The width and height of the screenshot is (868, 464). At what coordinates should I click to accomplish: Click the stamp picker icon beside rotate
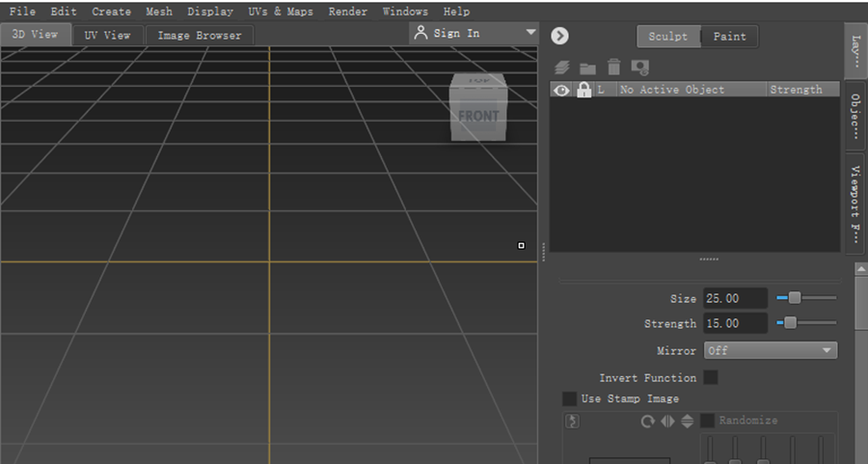tap(572, 422)
